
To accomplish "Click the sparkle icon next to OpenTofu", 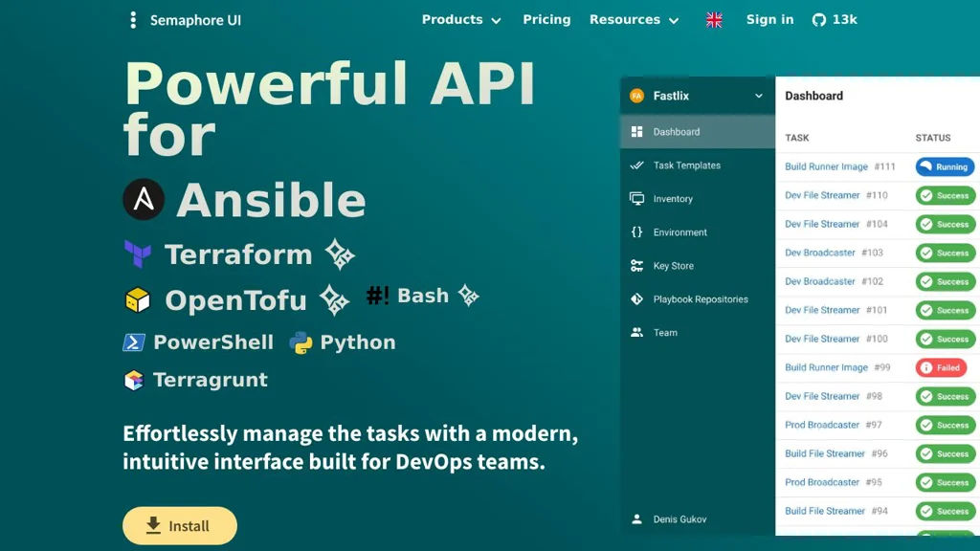I will point(334,299).
